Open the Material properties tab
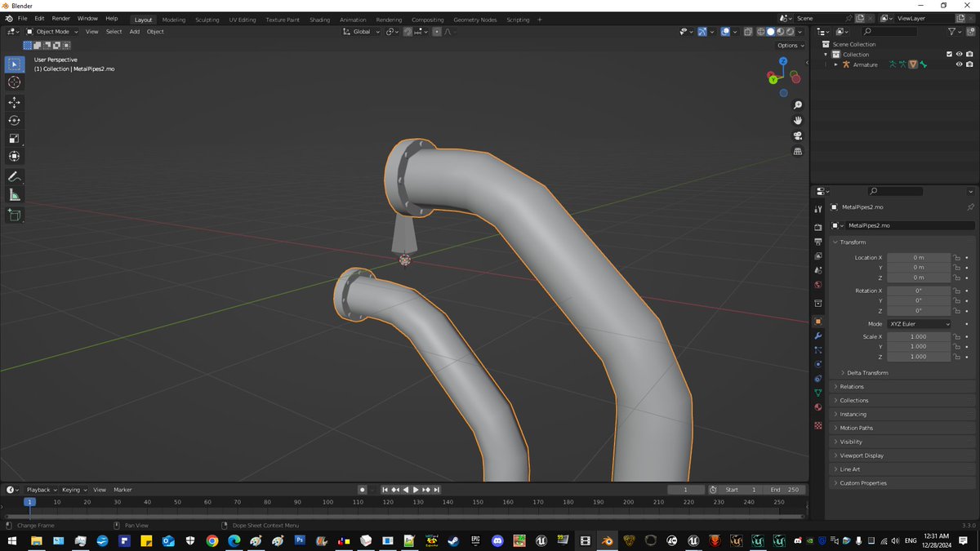The width and height of the screenshot is (980, 551). pyautogui.click(x=817, y=407)
